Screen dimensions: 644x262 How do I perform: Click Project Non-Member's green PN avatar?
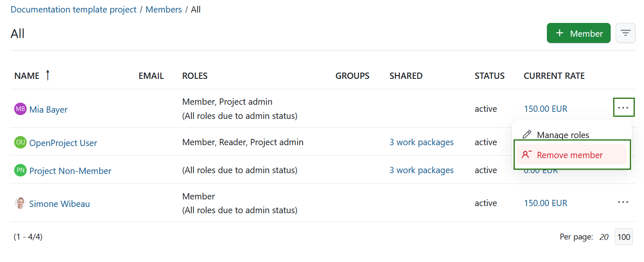pyautogui.click(x=20, y=170)
